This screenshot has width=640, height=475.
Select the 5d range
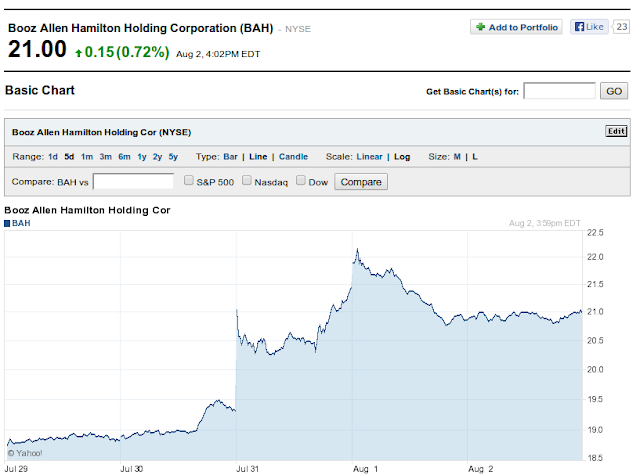[69, 157]
